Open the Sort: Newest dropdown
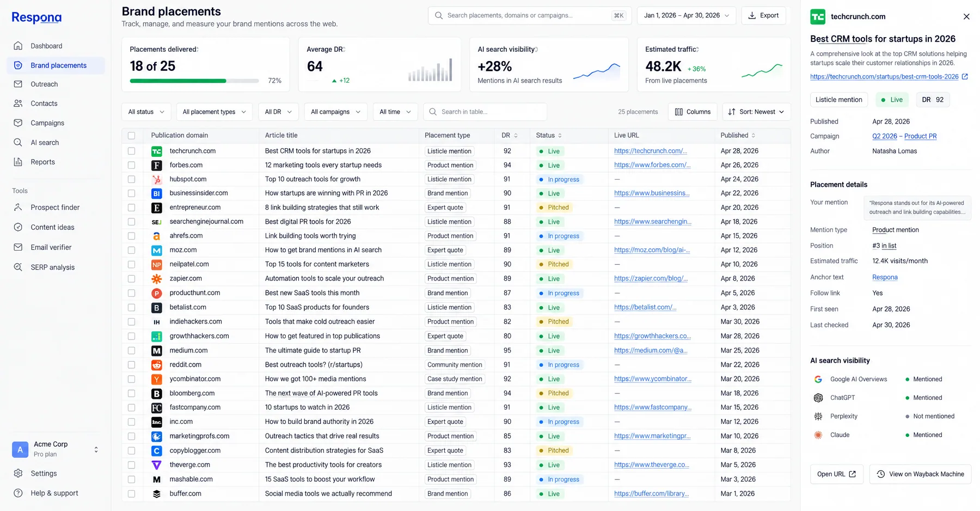The height and width of the screenshot is (511, 980). coord(756,112)
